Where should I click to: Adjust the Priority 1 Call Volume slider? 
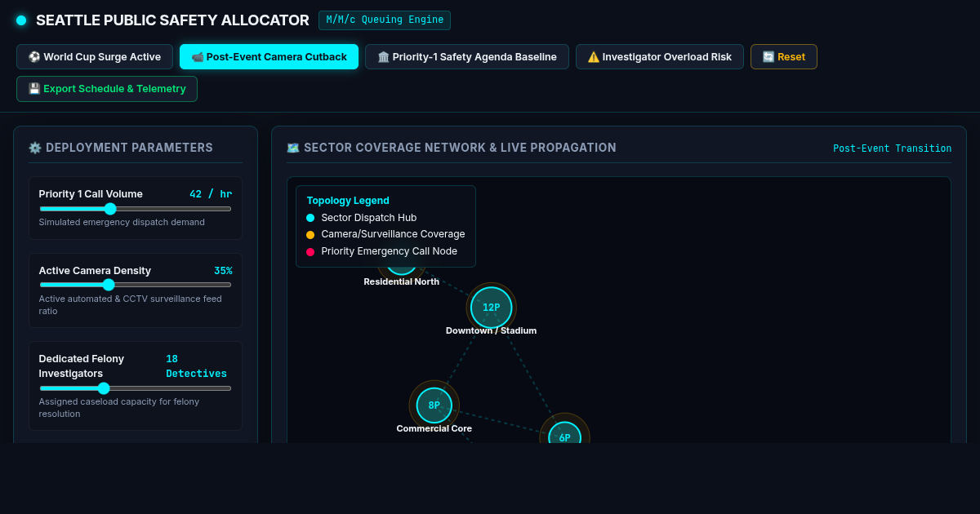point(136,209)
